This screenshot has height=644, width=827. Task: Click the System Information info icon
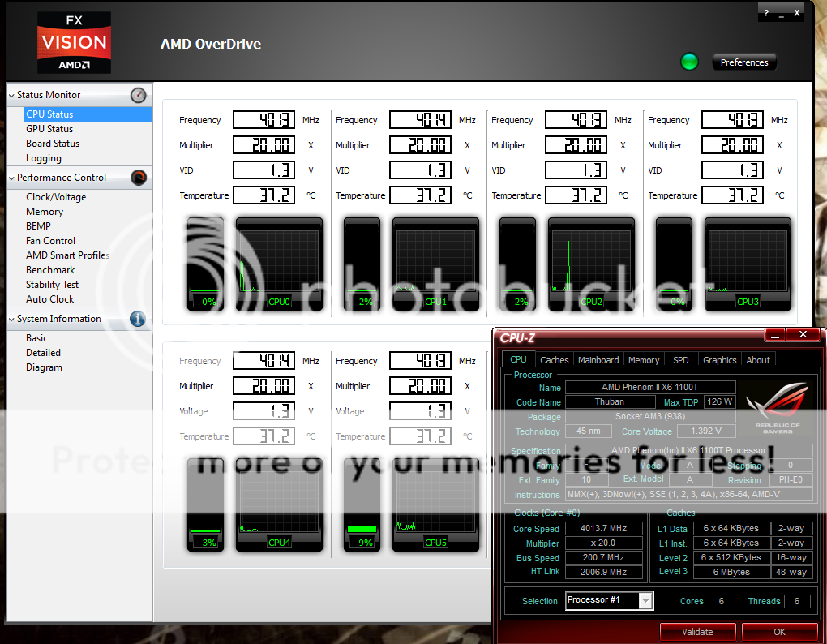139,319
